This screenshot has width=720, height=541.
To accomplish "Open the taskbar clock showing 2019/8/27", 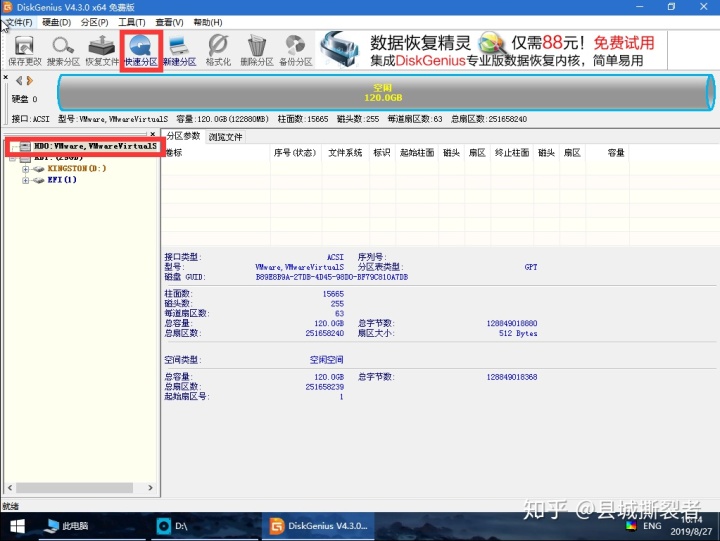I will coord(691,526).
